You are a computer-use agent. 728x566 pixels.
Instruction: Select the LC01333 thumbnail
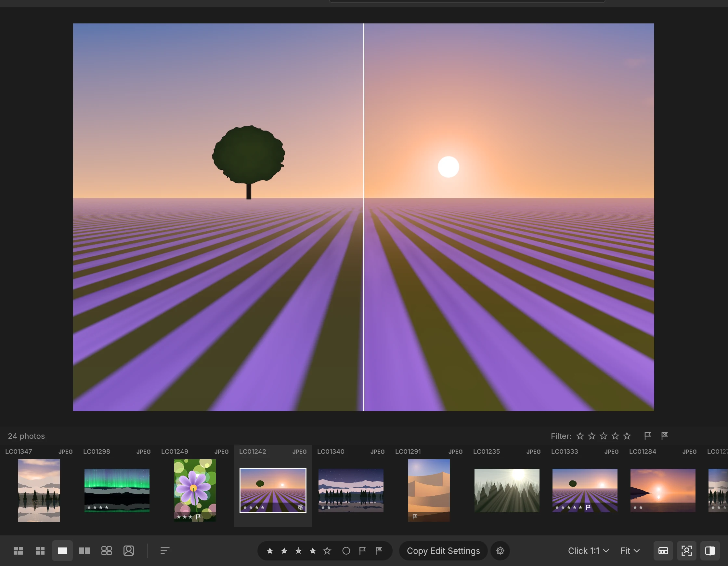(x=585, y=490)
